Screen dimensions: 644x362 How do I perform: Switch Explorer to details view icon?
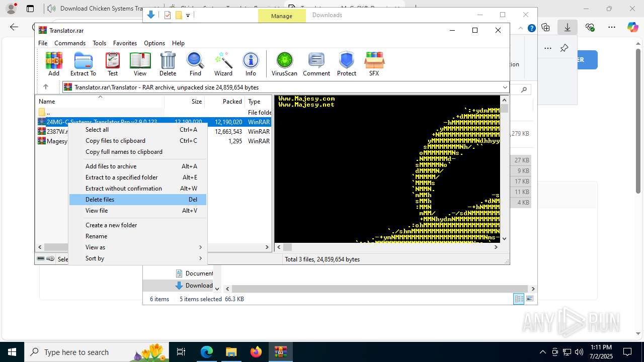pos(519,299)
